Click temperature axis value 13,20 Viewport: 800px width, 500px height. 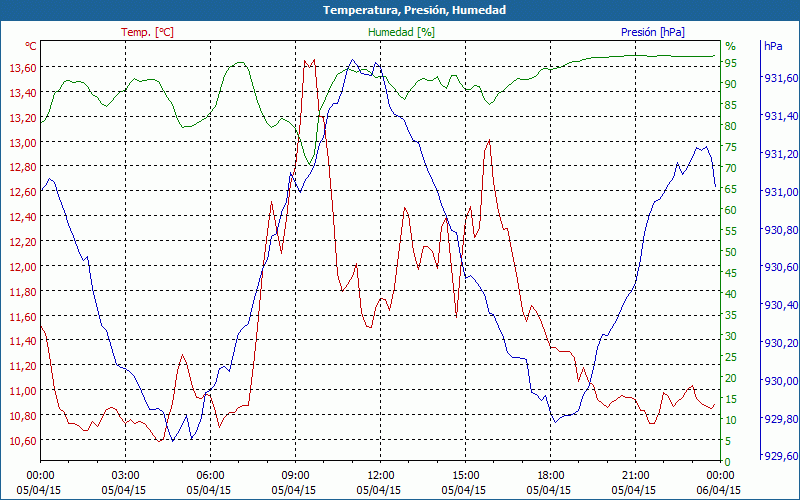23,117
